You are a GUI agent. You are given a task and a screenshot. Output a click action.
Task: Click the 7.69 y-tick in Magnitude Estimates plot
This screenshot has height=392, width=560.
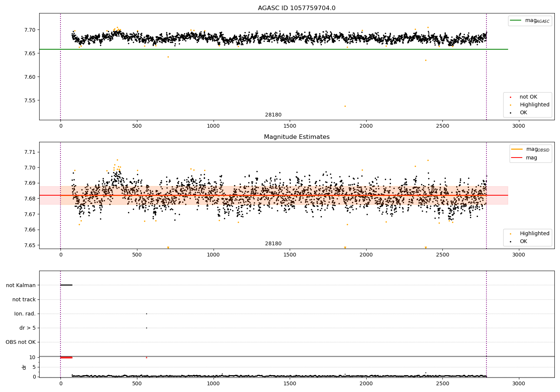point(29,183)
